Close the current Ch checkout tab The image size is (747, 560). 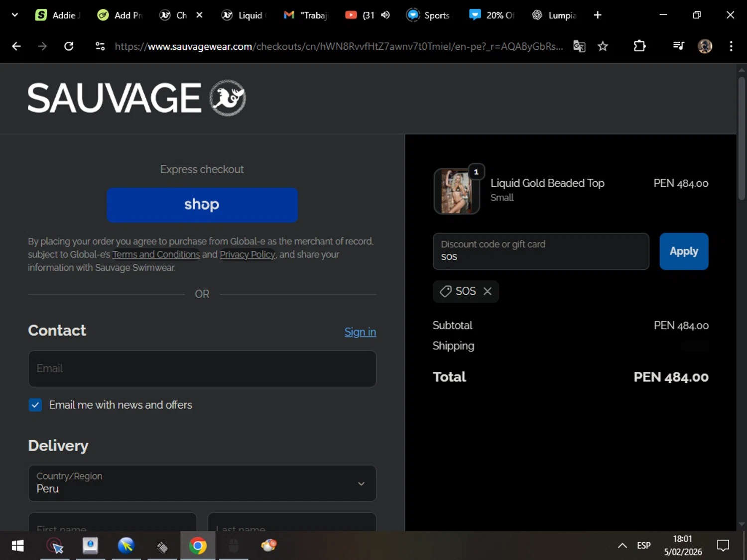pyautogui.click(x=199, y=15)
